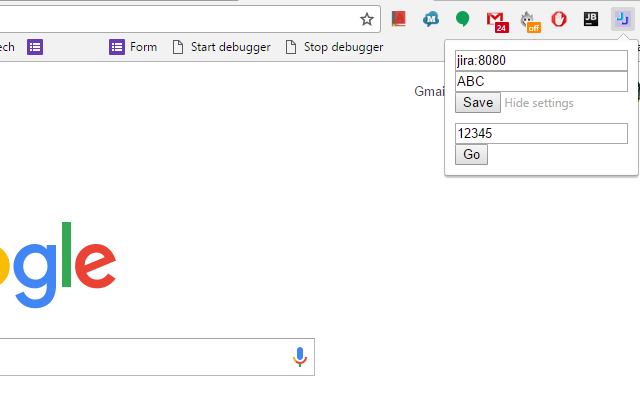Click the Hide settings link

539,103
